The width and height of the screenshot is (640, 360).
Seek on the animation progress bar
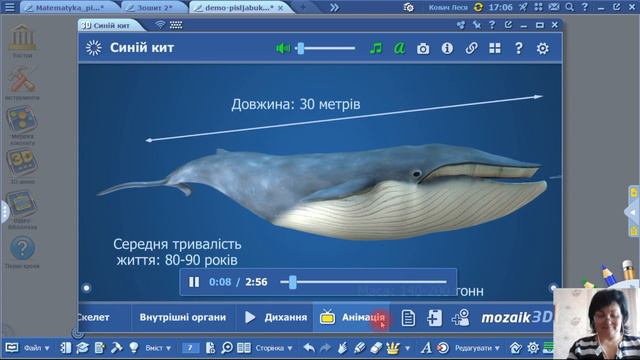pos(363,282)
